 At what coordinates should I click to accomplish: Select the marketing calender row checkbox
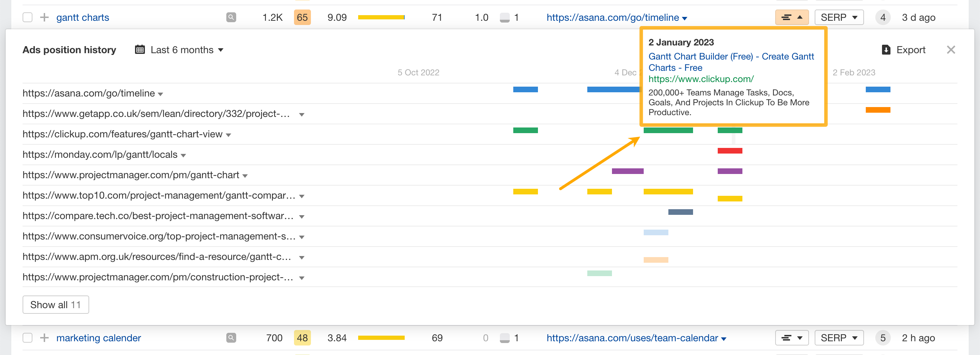[27, 338]
